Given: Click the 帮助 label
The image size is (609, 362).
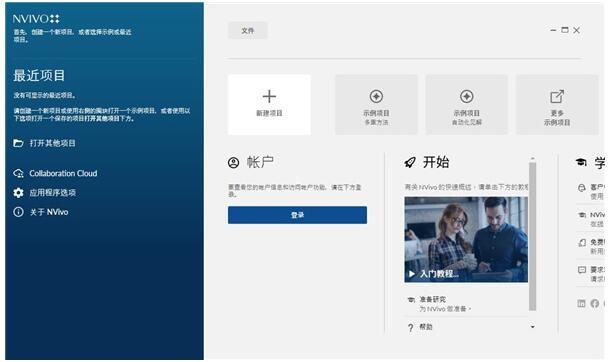Looking at the screenshot, I should 426,327.
